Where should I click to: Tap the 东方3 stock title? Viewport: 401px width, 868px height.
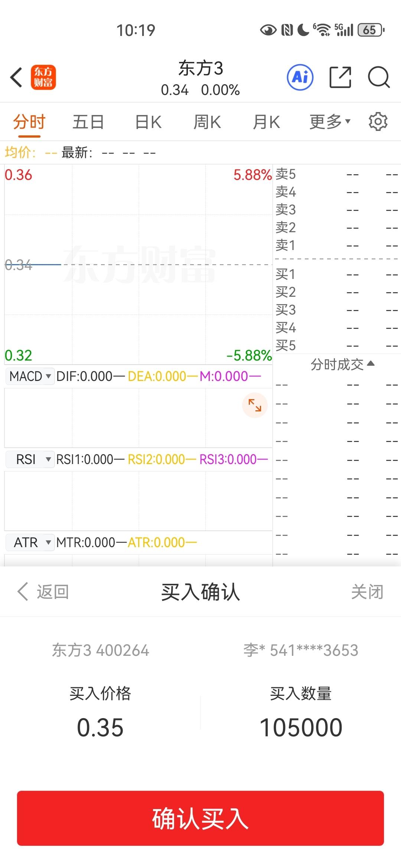200,68
